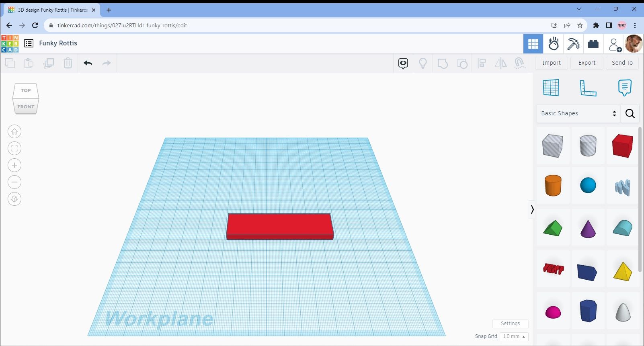
Task: Open Snap Grid 1.0 mm dropdown
Action: tap(514, 336)
